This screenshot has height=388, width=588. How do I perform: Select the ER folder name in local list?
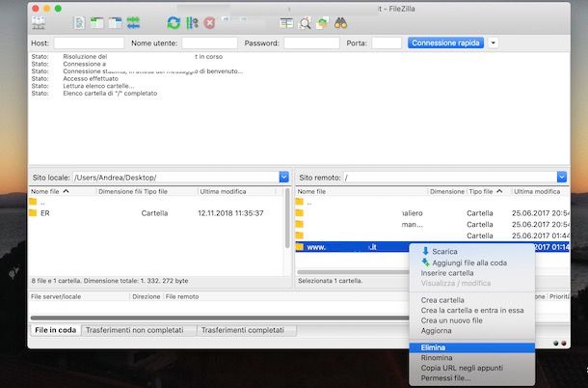(45, 213)
